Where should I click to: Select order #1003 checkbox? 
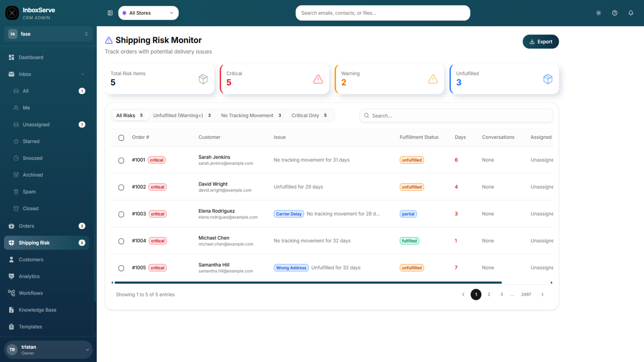click(x=121, y=214)
